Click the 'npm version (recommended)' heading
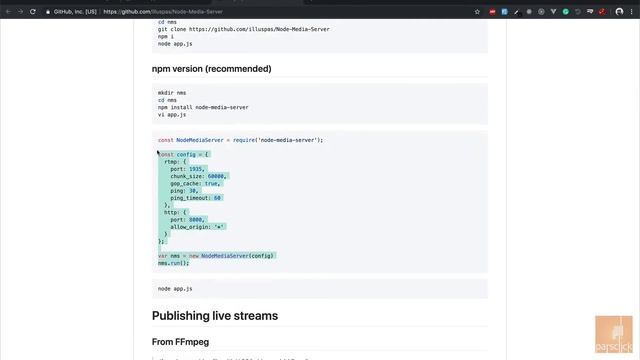 point(211,69)
